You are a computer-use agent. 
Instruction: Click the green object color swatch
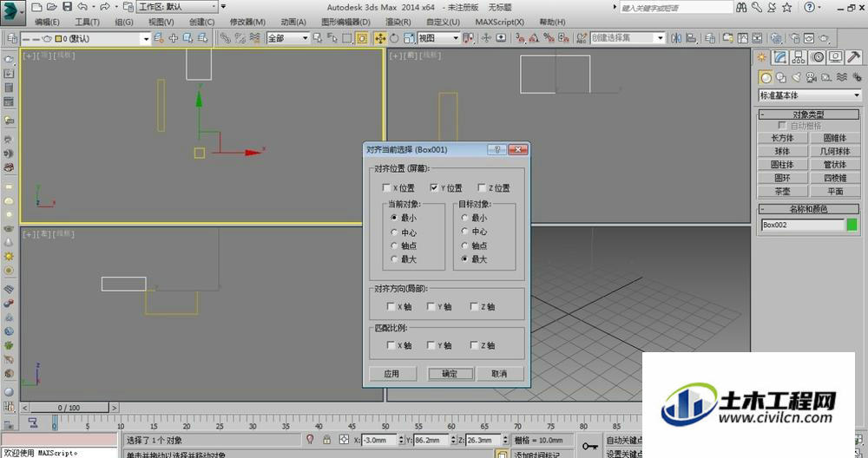point(852,225)
